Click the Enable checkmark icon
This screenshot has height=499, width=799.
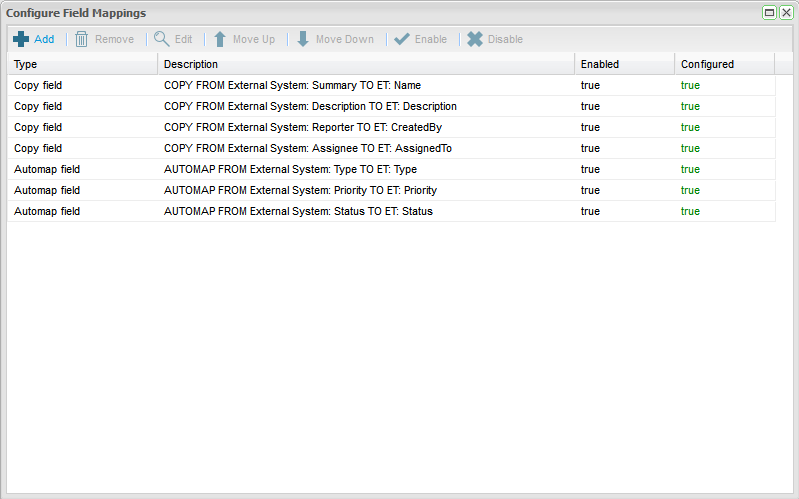pyautogui.click(x=401, y=39)
